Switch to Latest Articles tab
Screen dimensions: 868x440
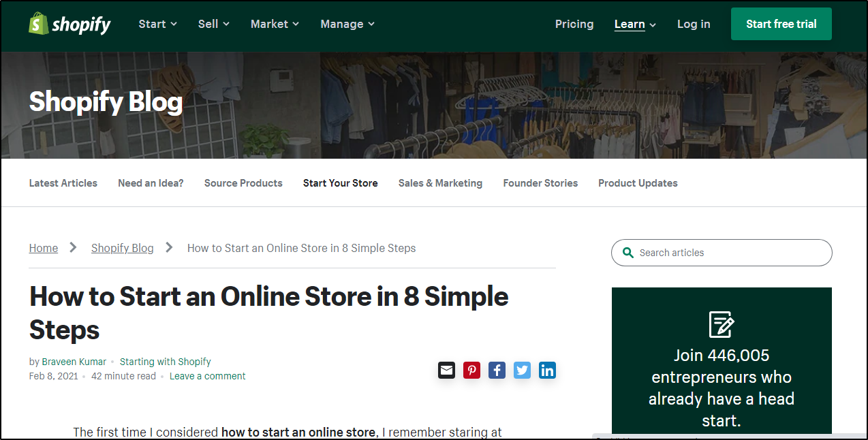(x=63, y=183)
